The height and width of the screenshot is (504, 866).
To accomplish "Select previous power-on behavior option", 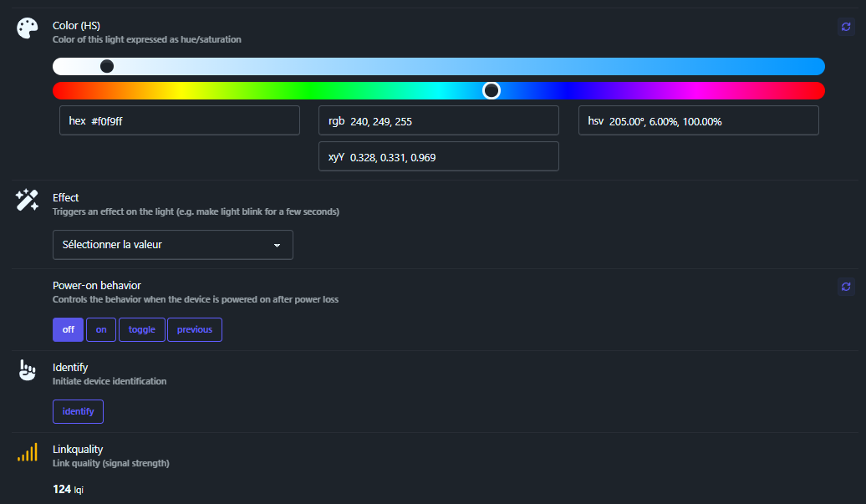I will pos(195,329).
